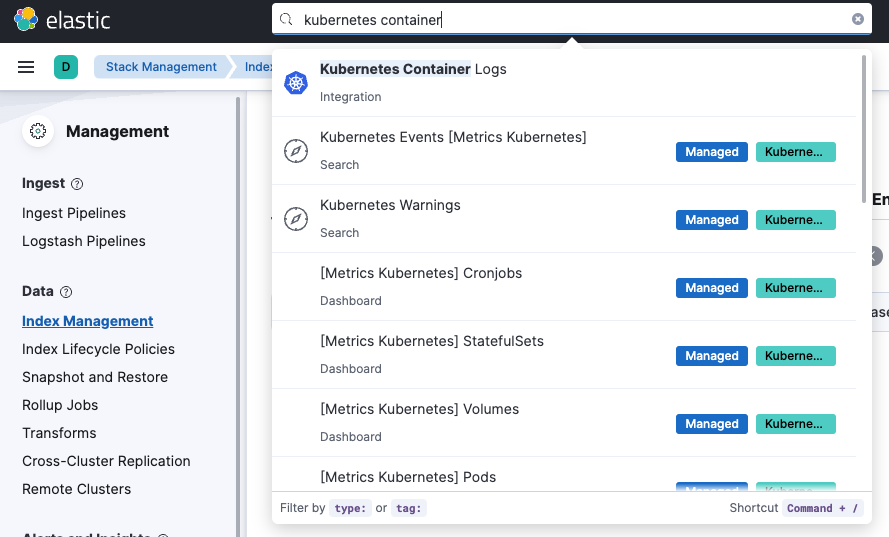Click Managed badge on Kubernetes Events row
This screenshot has height=537, width=889.
[712, 152]
